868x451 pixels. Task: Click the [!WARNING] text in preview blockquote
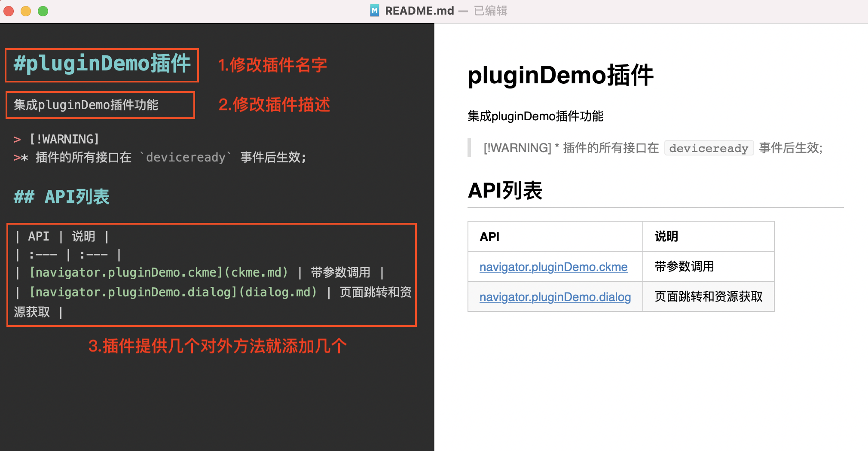tap(517, 148)
